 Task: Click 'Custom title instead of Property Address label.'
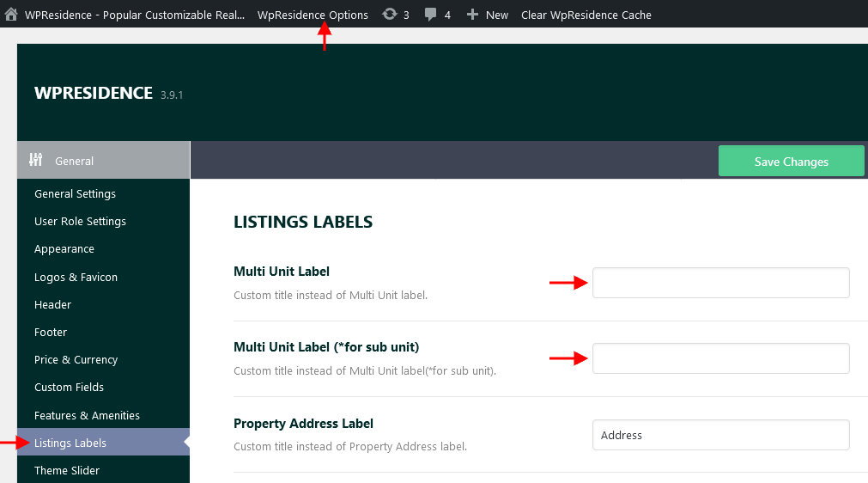(x=350, y=446)
